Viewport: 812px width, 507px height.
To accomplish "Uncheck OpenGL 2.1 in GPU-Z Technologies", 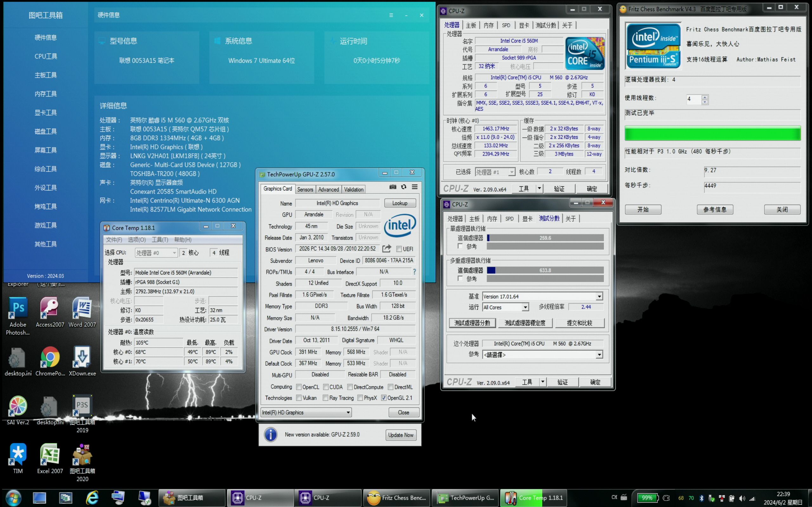I will tap(383, 398).
